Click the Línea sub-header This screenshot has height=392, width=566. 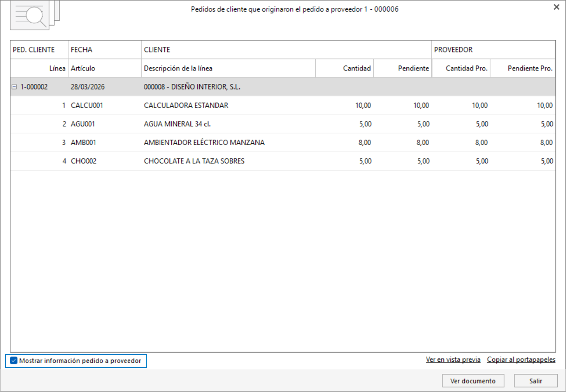pyautogui.click(x=39, y=68)
